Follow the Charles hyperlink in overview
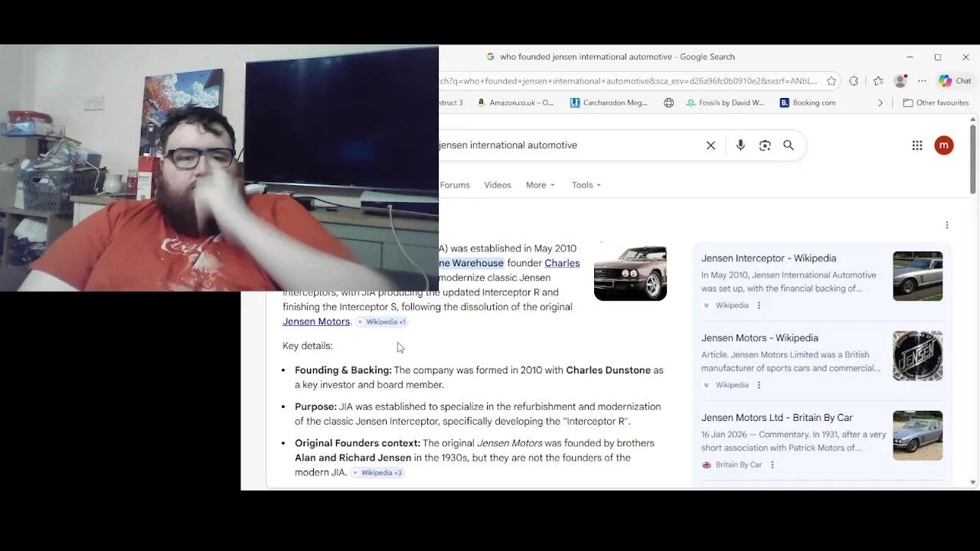The image size is (980, 551). point(562,263)
